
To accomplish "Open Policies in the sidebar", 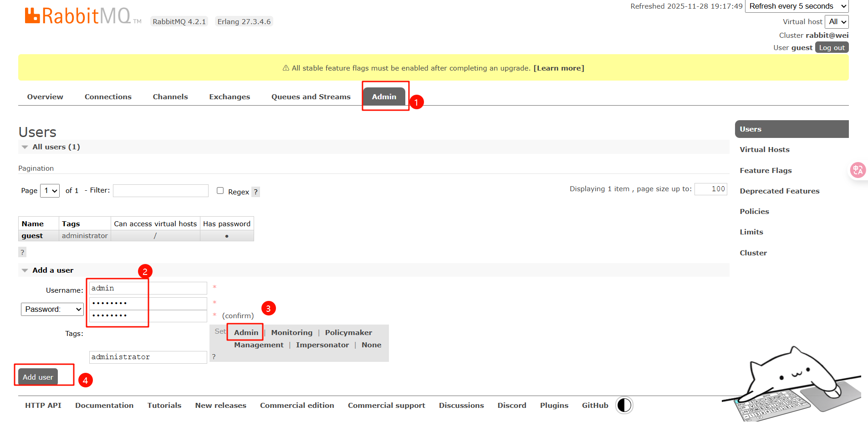I will 755,212.
